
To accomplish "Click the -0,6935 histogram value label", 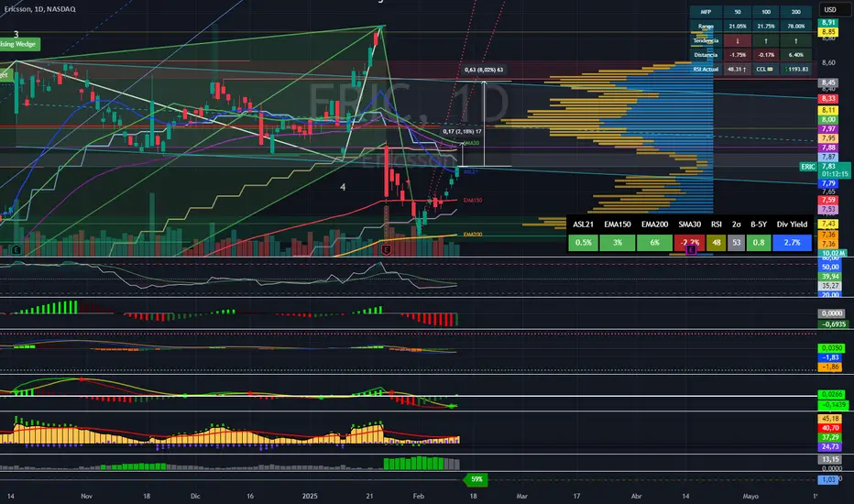I will [833, 324].
